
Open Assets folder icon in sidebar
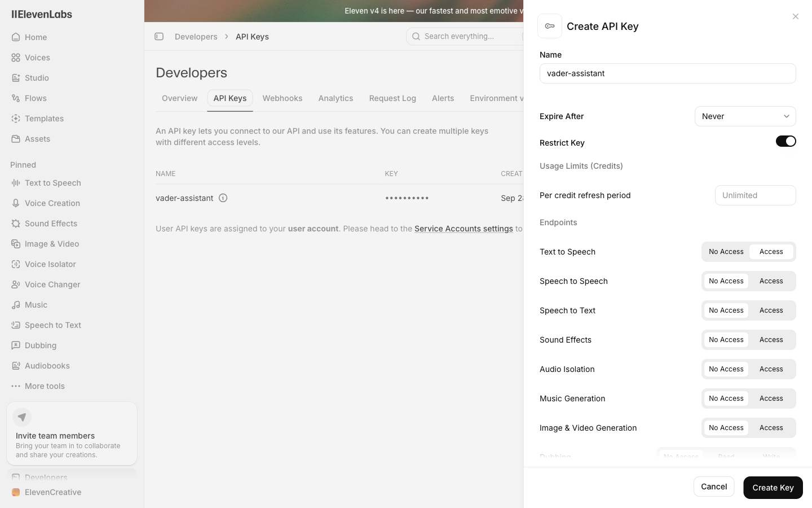click(16, 139)
